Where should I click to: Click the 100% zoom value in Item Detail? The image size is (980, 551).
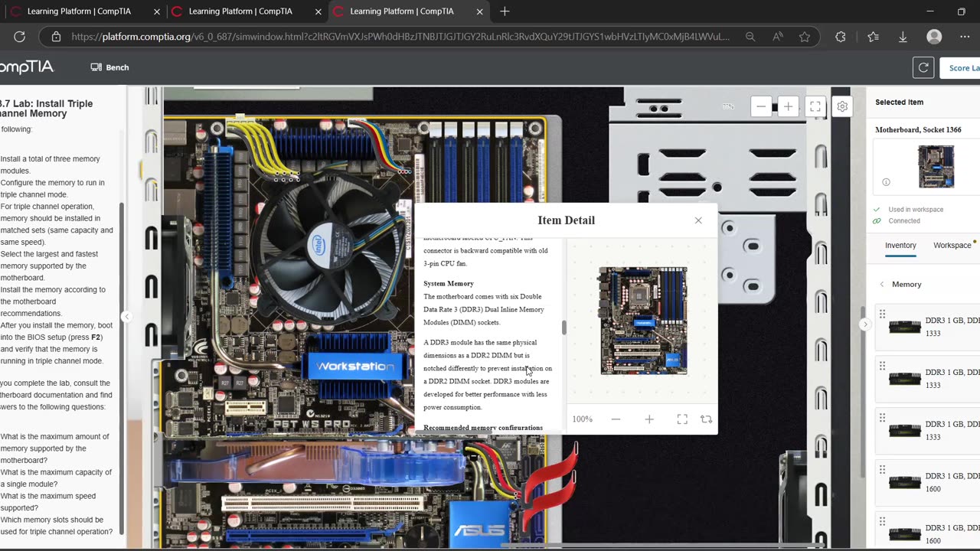coord(582,419)
